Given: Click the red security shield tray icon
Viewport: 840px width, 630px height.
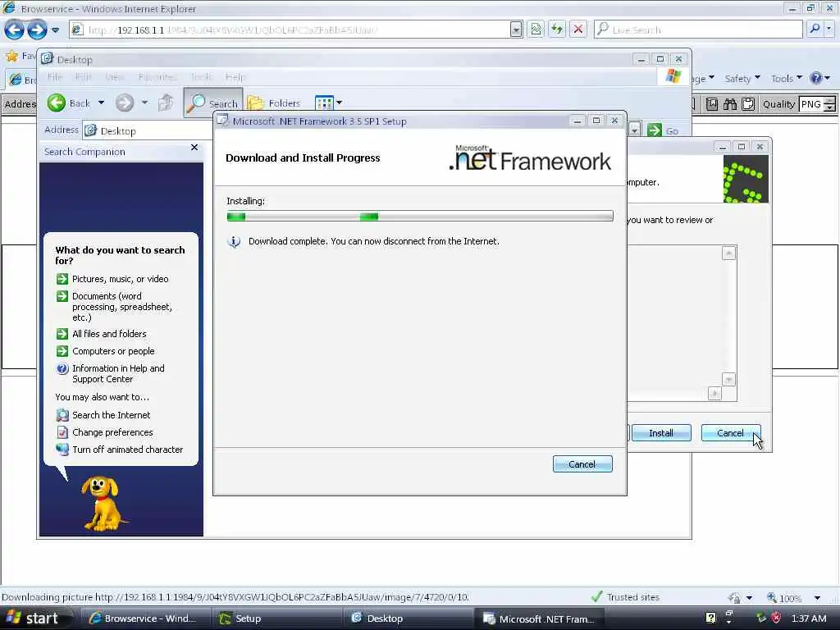Looking at the screenshot, I should pyautogui.click(x=776, y=619).
